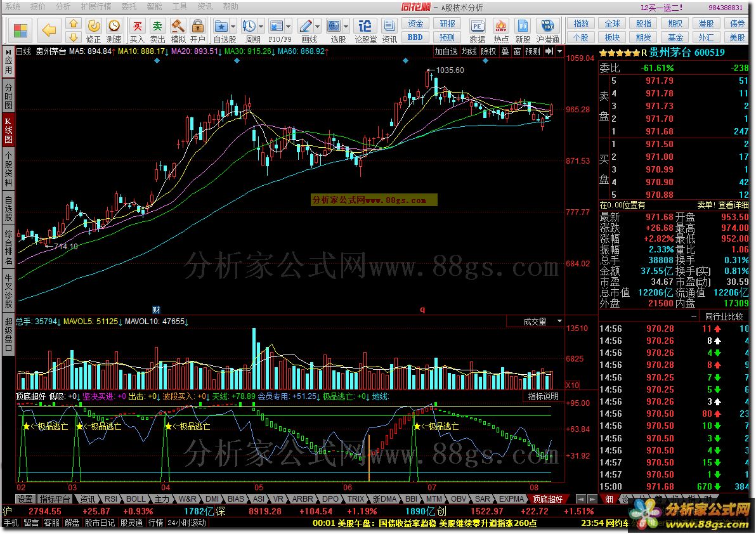Click the 开户 open-account lock icon
The height and width of the screenshot is (534, 756).
click(198, 31)
